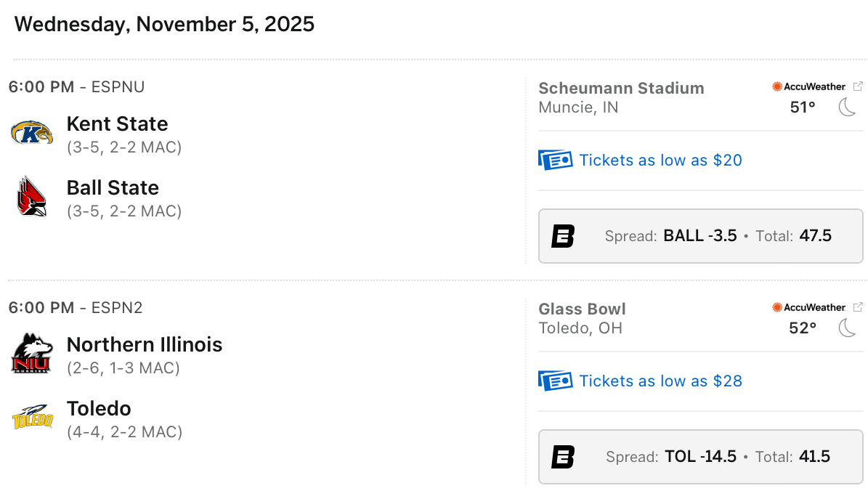Click the Kent State Golden Flashes logo
The image size is (868, 491).
pos(32,133)
